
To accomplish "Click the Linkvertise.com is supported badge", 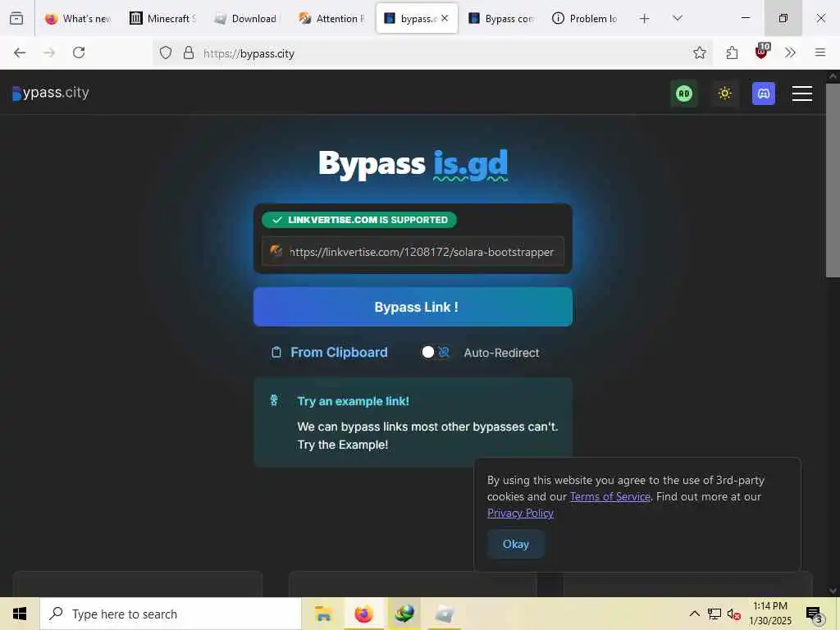I will pos(359,220).
